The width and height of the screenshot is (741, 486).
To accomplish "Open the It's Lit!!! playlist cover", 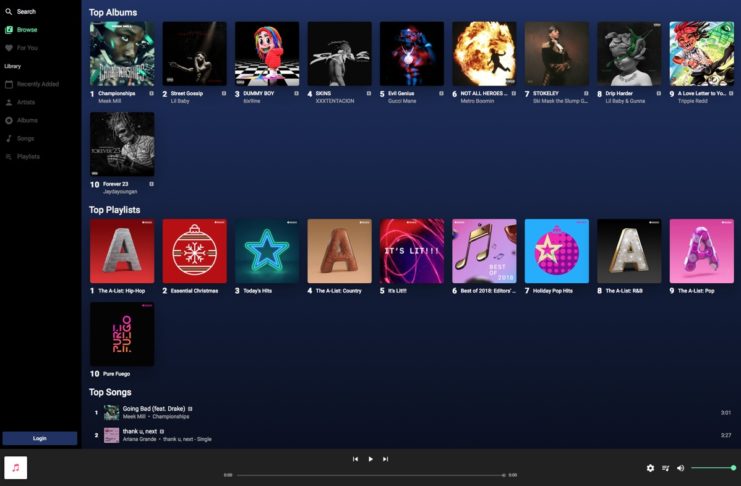I will (x=412, y=251).
